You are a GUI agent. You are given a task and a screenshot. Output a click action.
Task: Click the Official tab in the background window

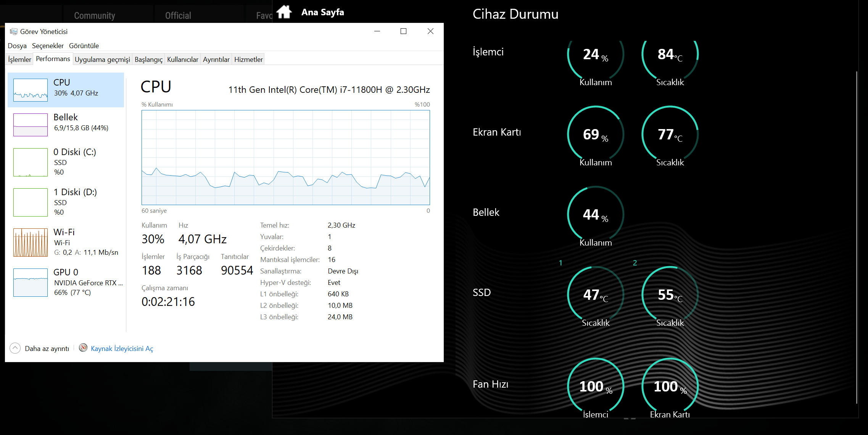tap(178, 15)
